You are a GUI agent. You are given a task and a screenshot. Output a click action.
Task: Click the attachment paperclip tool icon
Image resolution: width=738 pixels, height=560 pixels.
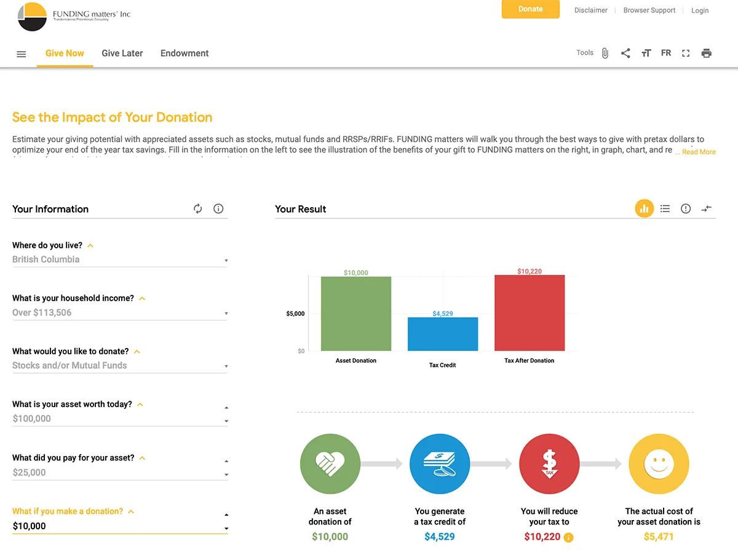pos(605,53)
